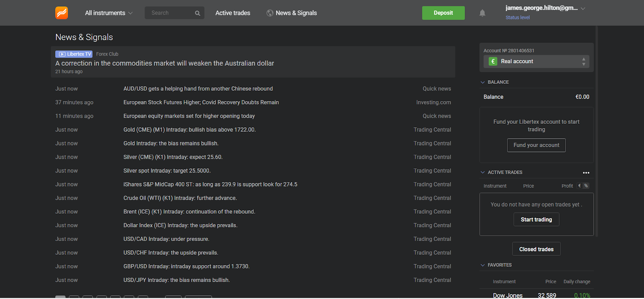Screen dimensions: 644x299
Task: Click the Libertex orange logo icon
Action: pos(62,13)
